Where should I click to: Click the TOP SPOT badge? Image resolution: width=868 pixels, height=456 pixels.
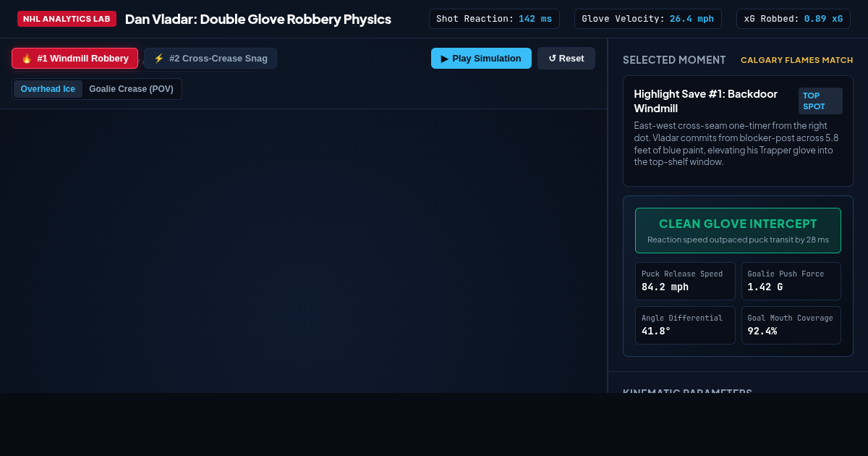[x=820, y=101]
